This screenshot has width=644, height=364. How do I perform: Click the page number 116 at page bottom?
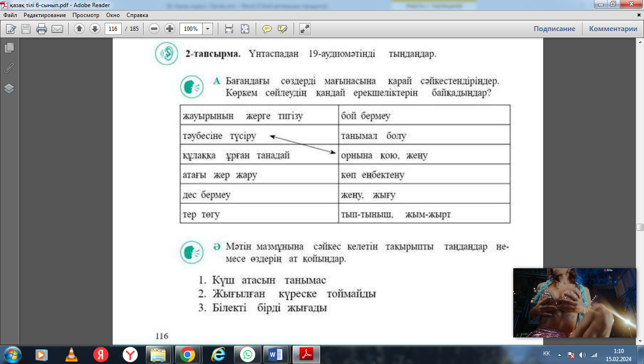pos(162,336)
